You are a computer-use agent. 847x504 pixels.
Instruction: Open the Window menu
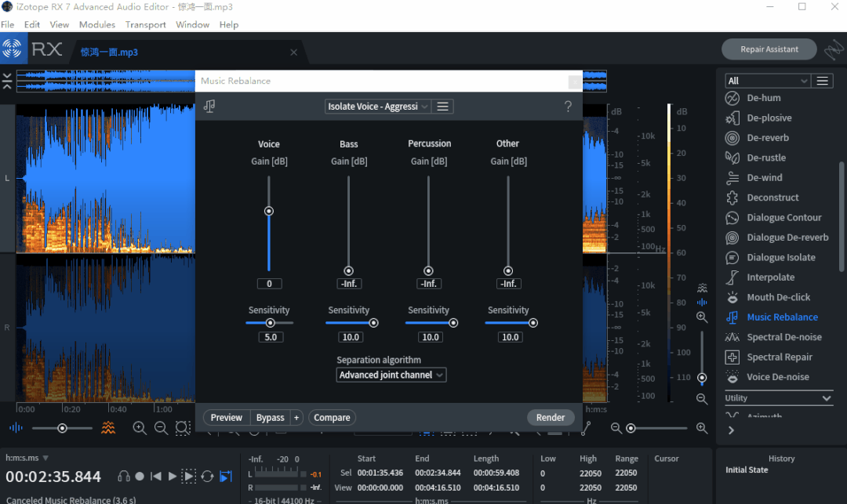click(192, 25)
